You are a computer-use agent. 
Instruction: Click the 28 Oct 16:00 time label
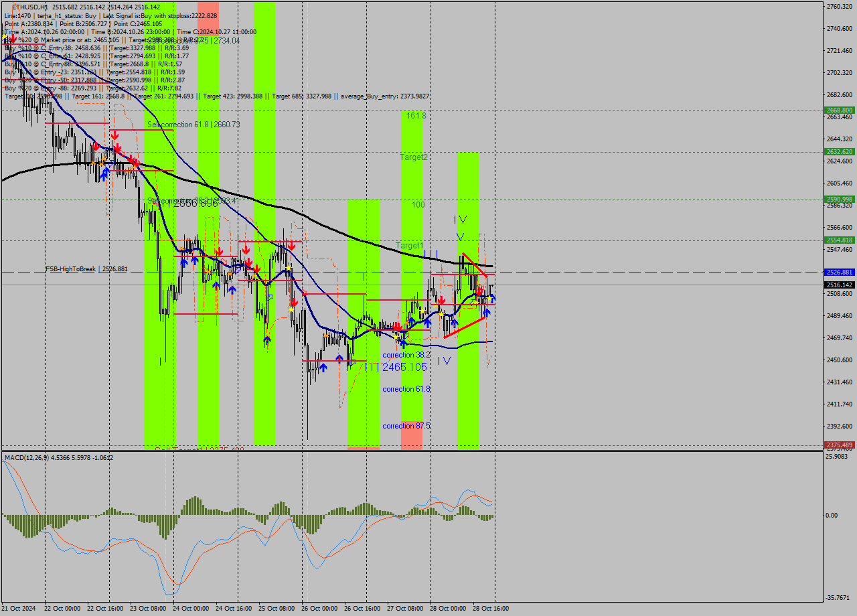491,609
